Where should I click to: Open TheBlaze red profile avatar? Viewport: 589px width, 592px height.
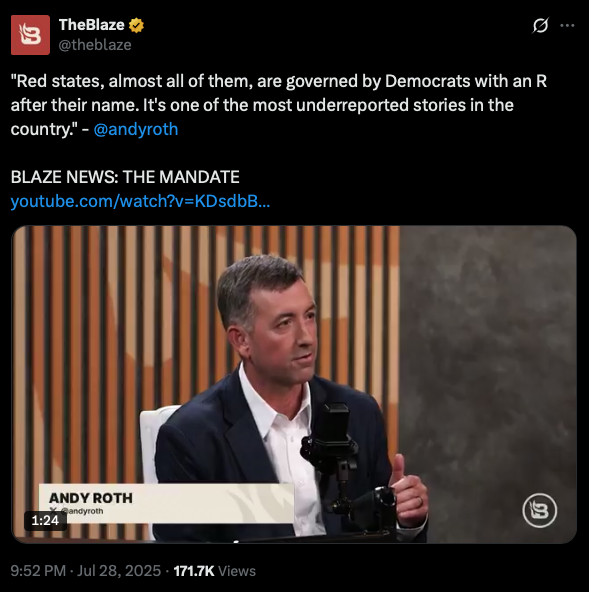30,35
